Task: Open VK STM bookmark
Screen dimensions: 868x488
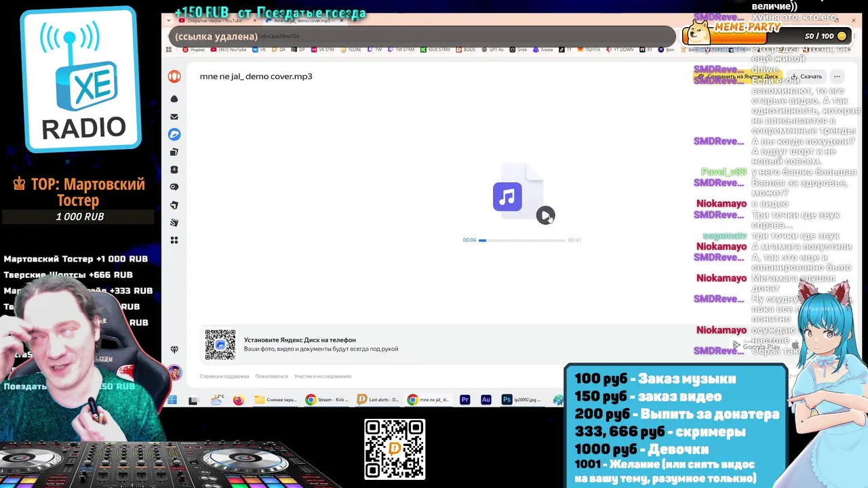Action: click(322, 49)
